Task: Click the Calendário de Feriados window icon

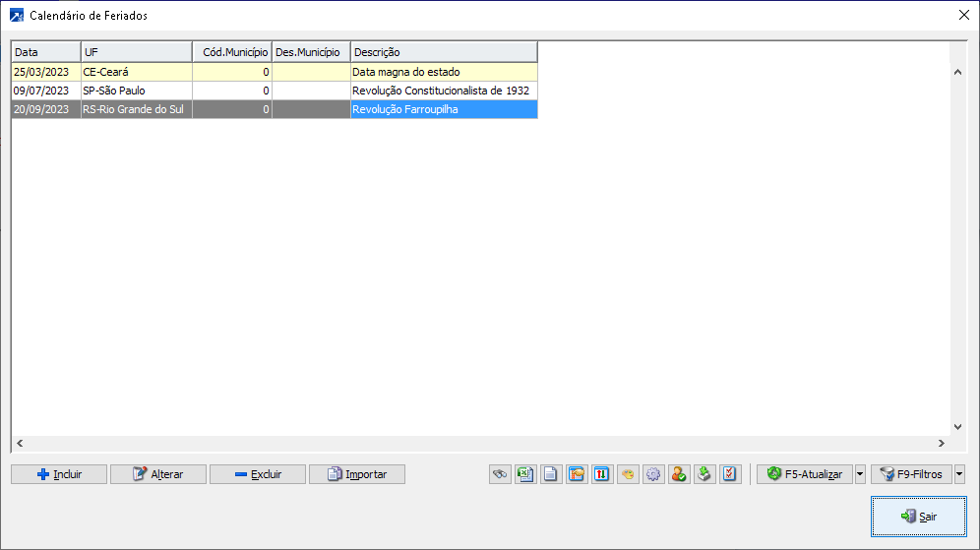Action: tap(17, 15)
